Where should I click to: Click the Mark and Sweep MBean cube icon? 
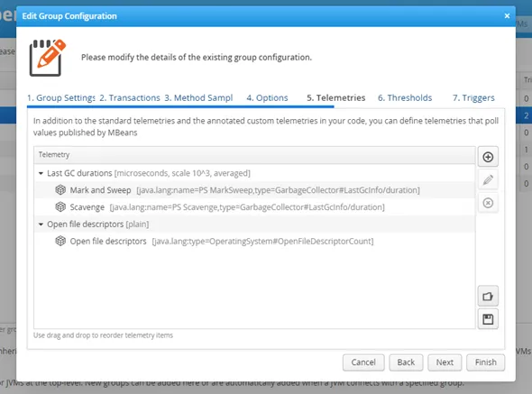tap(60, 189)
